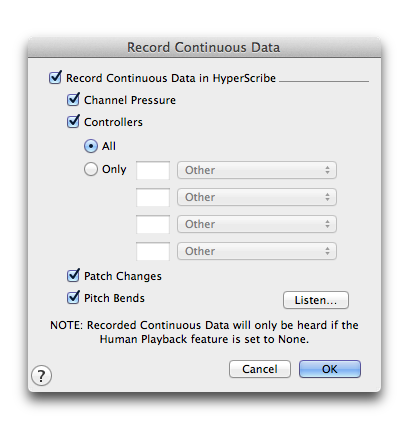Open the second Other controller dropdown
This screenshot has width=409, height=428.
[x=257, y=197]
